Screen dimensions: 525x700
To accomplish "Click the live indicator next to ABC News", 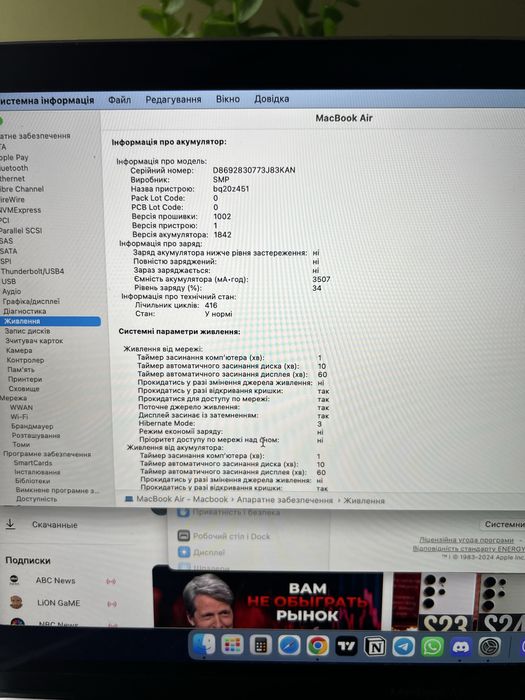I will point(111,581).
